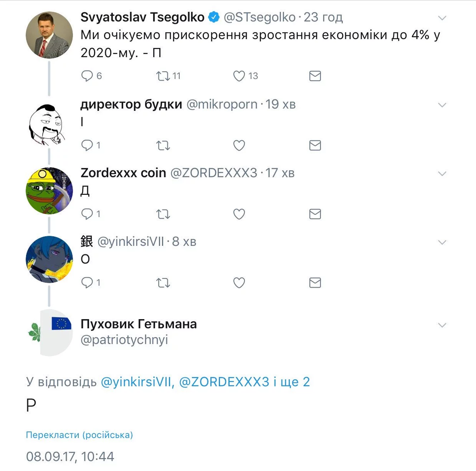The width and height of the screenshot is (476, 471).
Task: Open Svyatoslav Tsegolko's profile picture
Action: point(49,35)
